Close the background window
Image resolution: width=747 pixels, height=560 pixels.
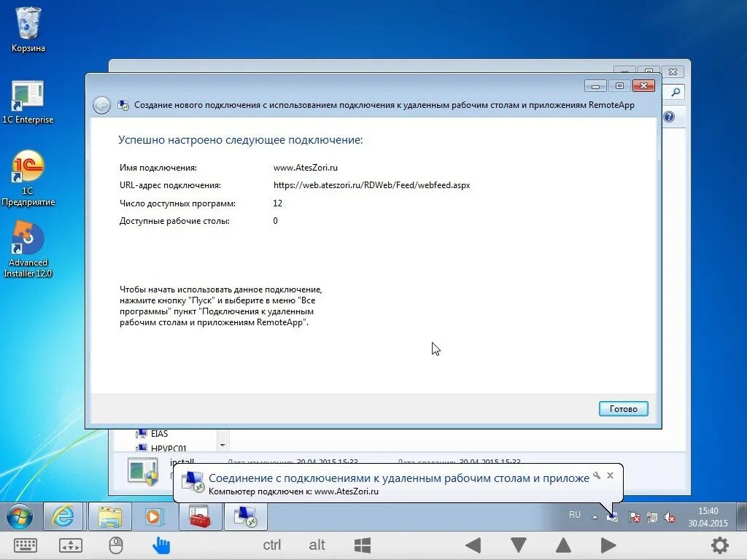pos(673,72)
